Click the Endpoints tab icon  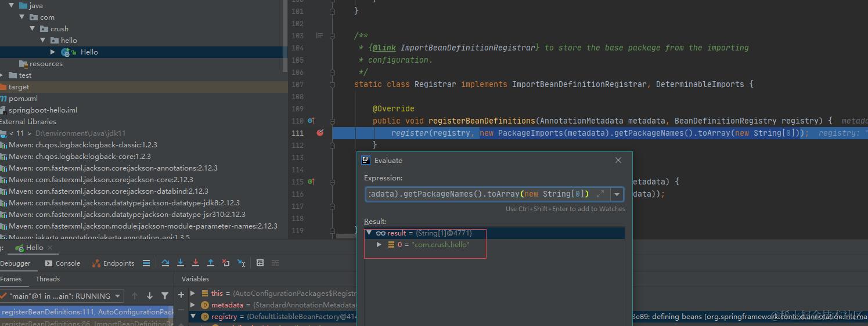(x=96, y=263)
